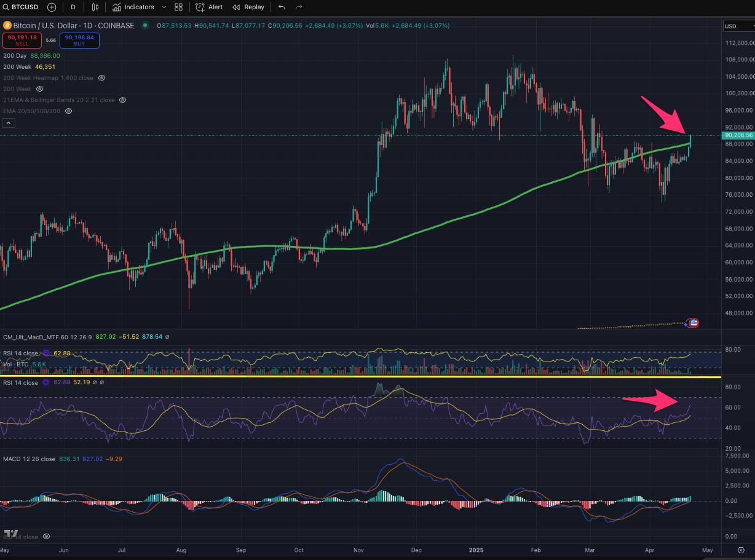Click the US flag event marker
755x560 pixels.
tap(694, 322)
